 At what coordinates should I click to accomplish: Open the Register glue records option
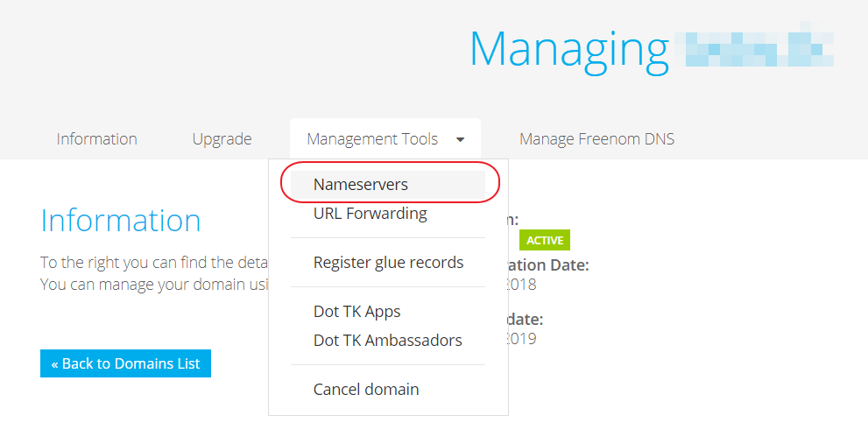[388, 263]
